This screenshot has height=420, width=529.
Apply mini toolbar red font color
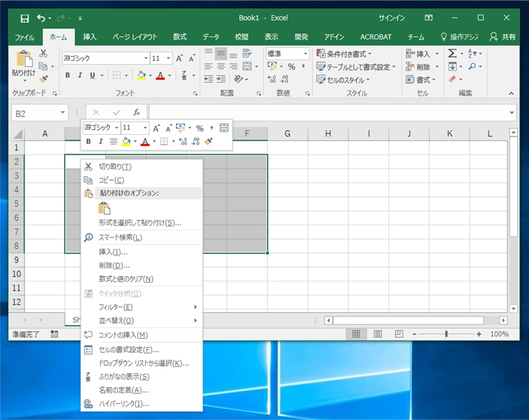pyautogui.click(x=145, y=142)
